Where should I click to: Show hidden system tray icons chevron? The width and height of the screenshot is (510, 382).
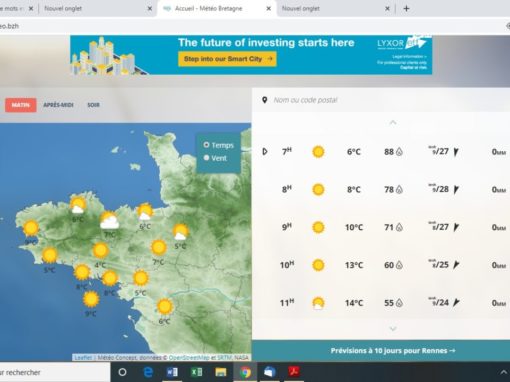click(x=503, y=372)
